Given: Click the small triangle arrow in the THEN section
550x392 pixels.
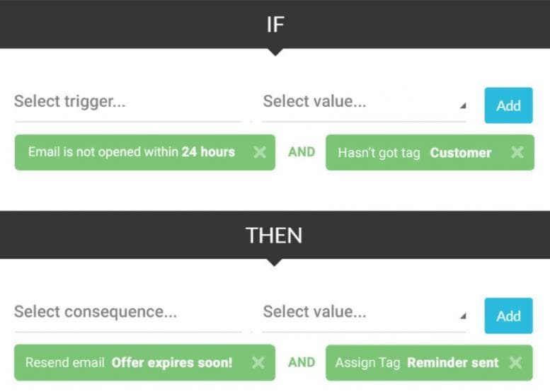Looking at the screenshot, I should [x=463, y=316].
